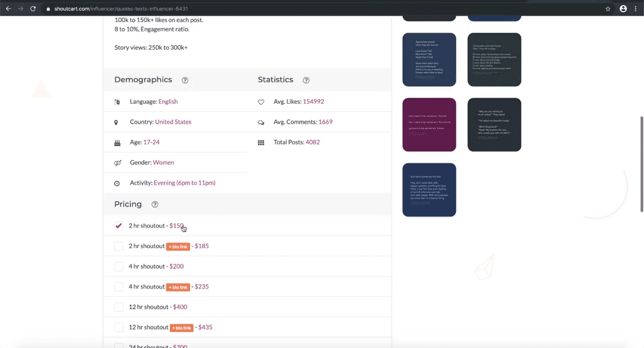Click the address bar URL field
The width and height of the screenshot is (644, 348).
(x=302, y=9)
